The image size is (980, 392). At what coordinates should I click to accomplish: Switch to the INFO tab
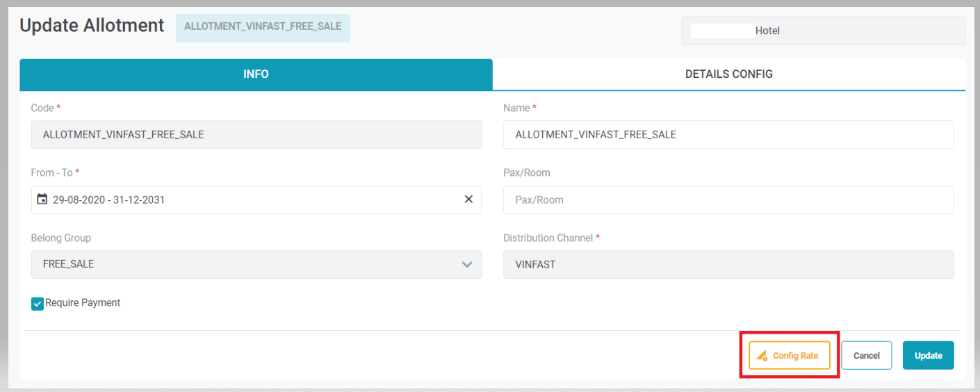click(x=256, y=74)
